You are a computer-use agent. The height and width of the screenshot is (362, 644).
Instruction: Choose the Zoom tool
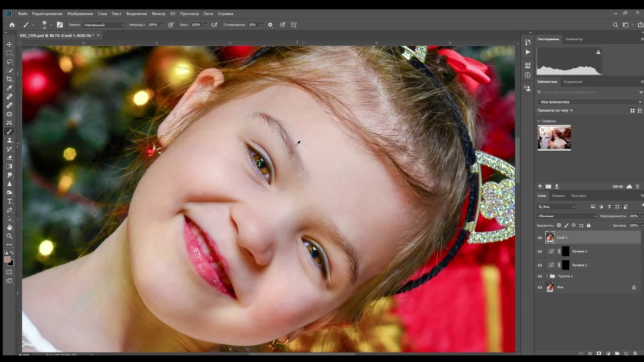point(9,236)
